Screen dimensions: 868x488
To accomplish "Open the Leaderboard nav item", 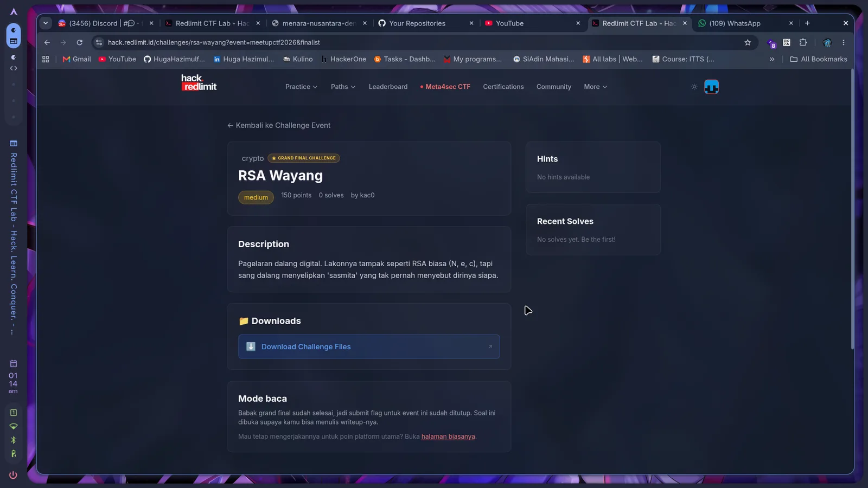I will click(388, 87).
